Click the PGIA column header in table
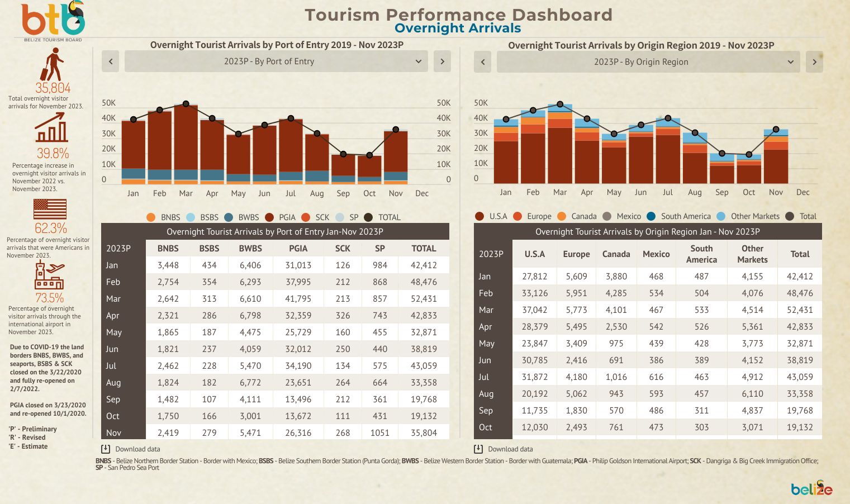 298,249
